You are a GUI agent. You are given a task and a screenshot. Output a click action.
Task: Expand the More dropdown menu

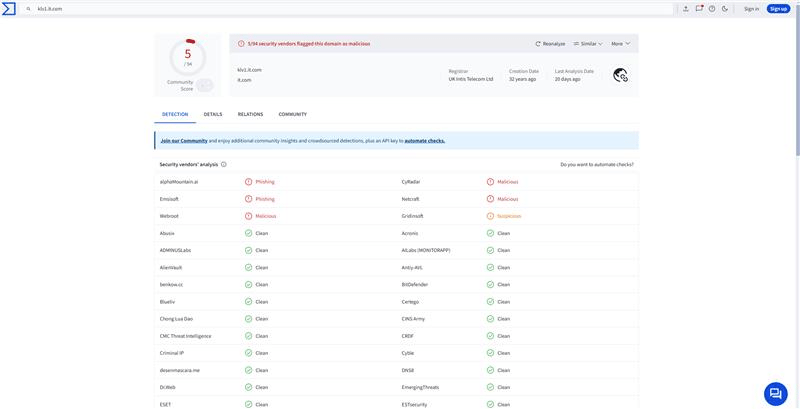click(620, 44)
